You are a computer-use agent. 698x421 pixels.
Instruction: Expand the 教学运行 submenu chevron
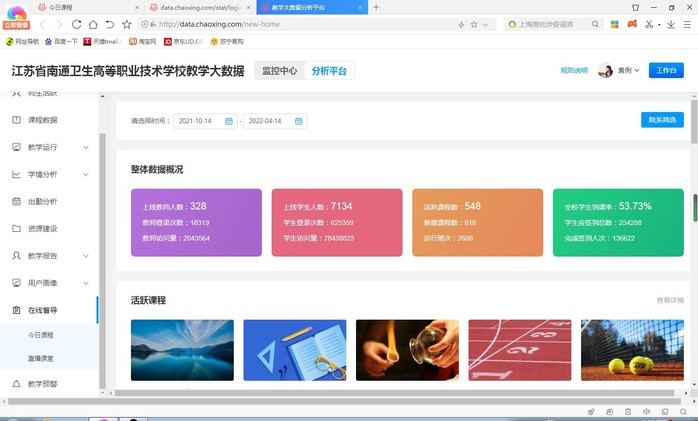pyautogui.click(x=86, y=147)
